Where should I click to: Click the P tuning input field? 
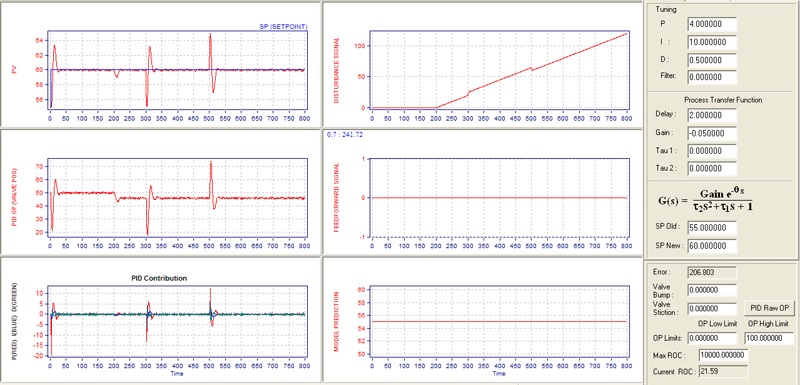pos(712,24)
